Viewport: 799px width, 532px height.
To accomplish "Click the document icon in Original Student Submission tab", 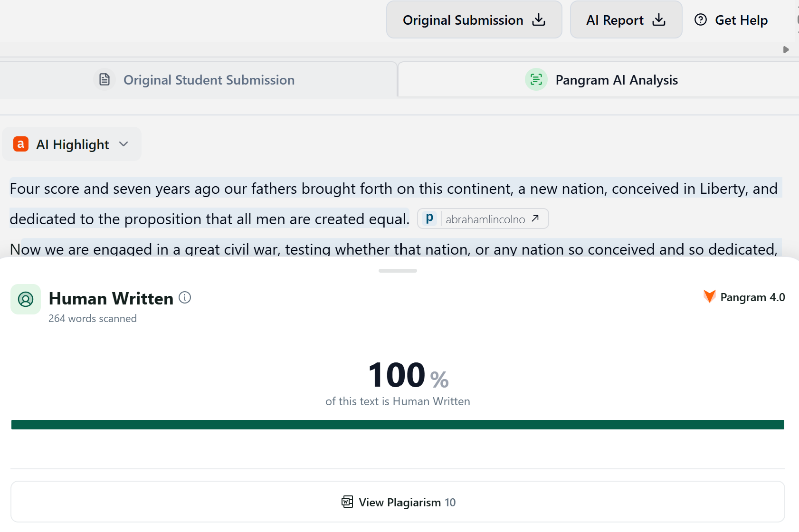I will pos(105,80).
